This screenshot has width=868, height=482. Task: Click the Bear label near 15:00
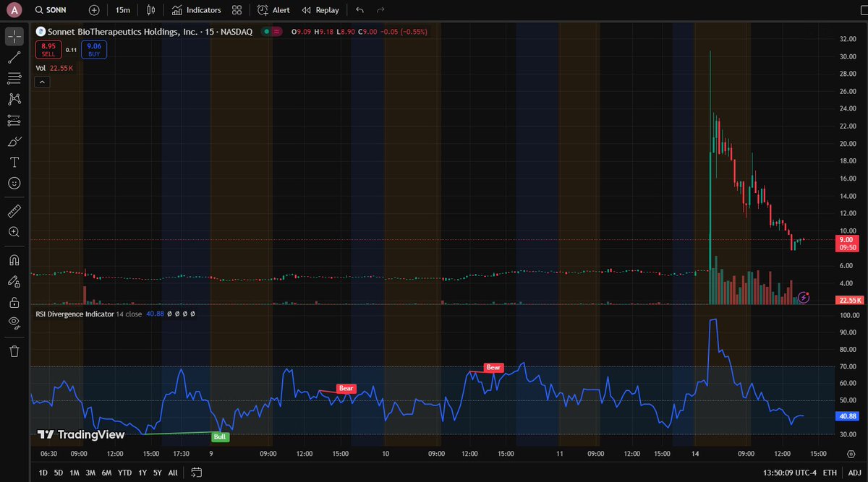(346, 388)
